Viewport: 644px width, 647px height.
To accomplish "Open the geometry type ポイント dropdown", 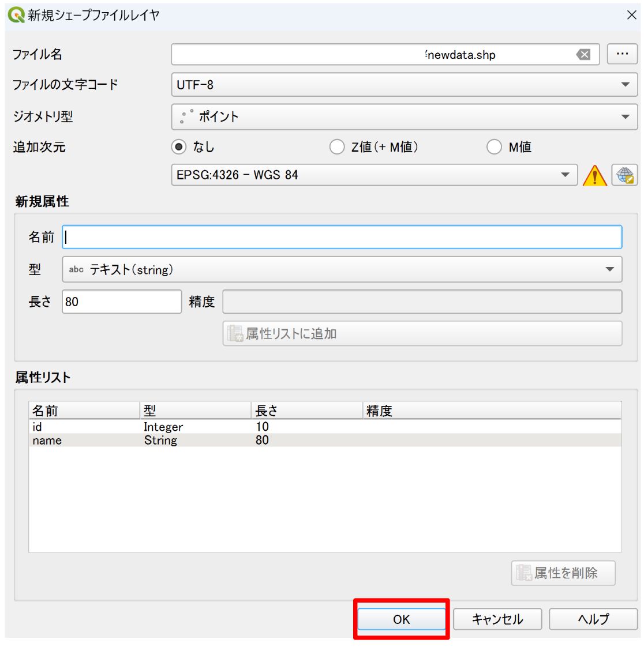I will point(405,117).
